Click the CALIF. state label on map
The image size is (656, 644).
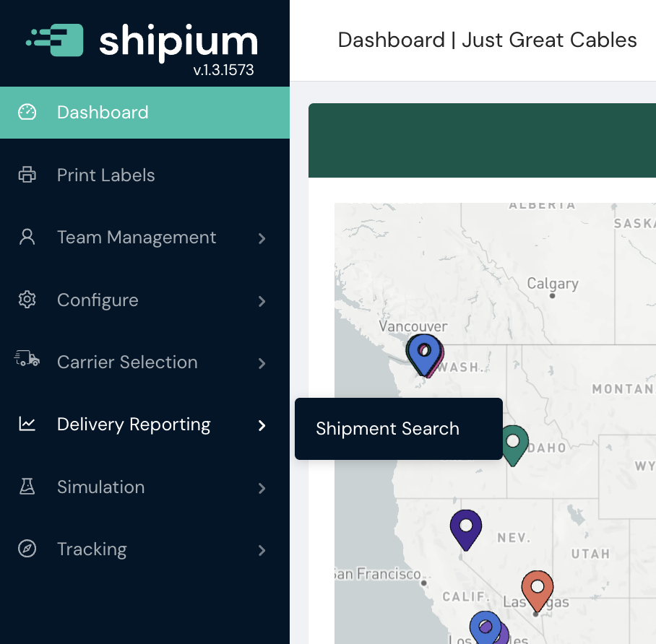[466, 597]
